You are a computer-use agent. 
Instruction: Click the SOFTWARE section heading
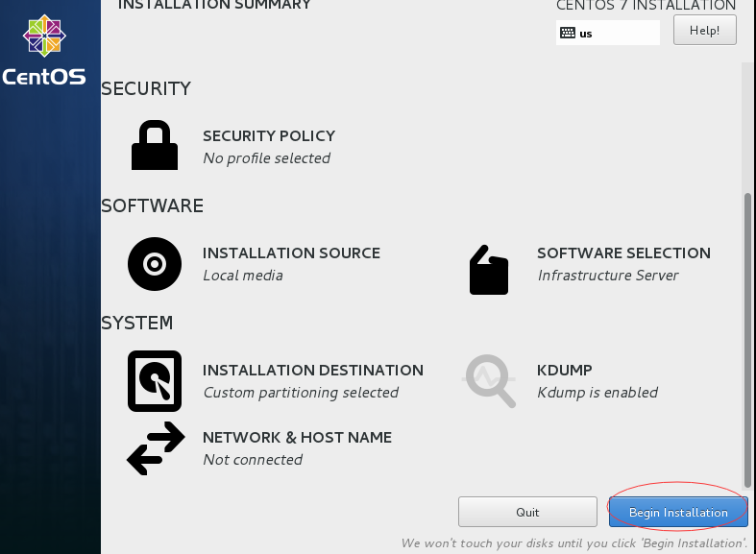click(x=153, y=205)
